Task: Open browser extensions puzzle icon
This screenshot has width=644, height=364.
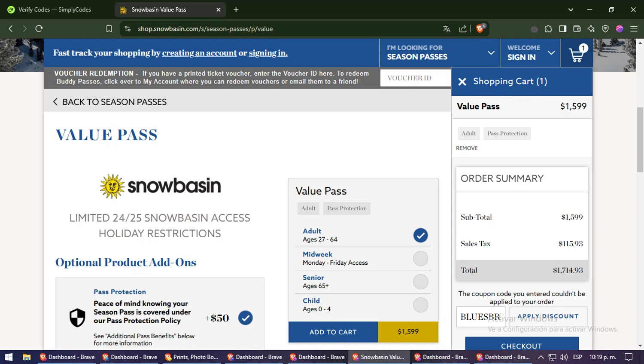Action: pyautogui.click(x=548, y=29)
